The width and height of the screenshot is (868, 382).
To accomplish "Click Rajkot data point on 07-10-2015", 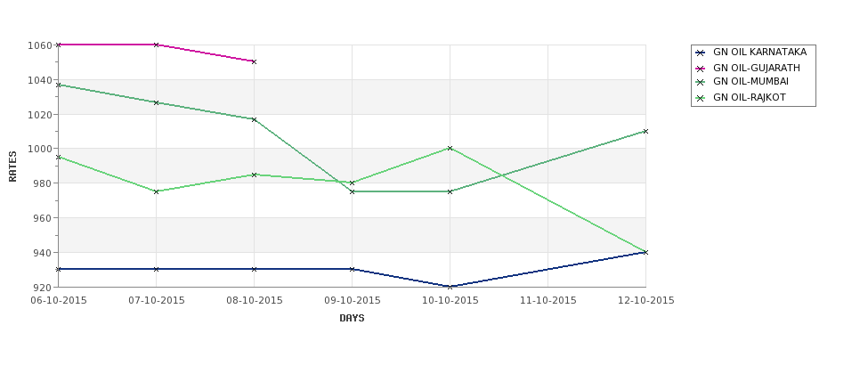I will pyautogui.click(x=156, y=191).
